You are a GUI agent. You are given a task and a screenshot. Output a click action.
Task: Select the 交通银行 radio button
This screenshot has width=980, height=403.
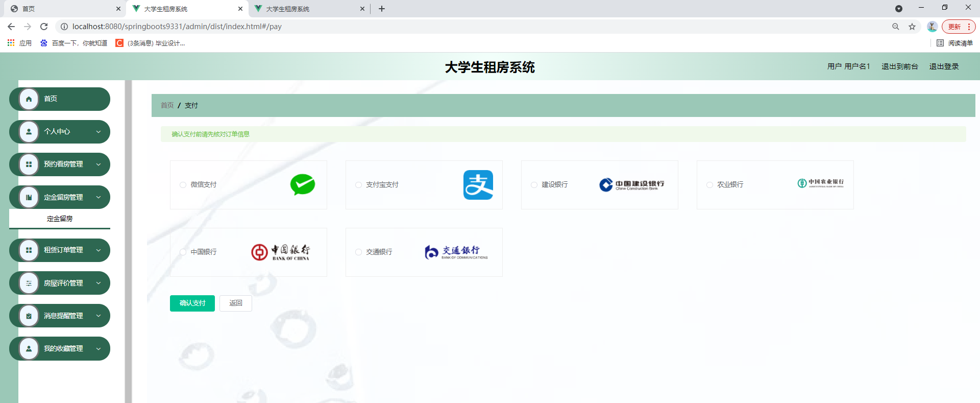(x=358, y=252)
